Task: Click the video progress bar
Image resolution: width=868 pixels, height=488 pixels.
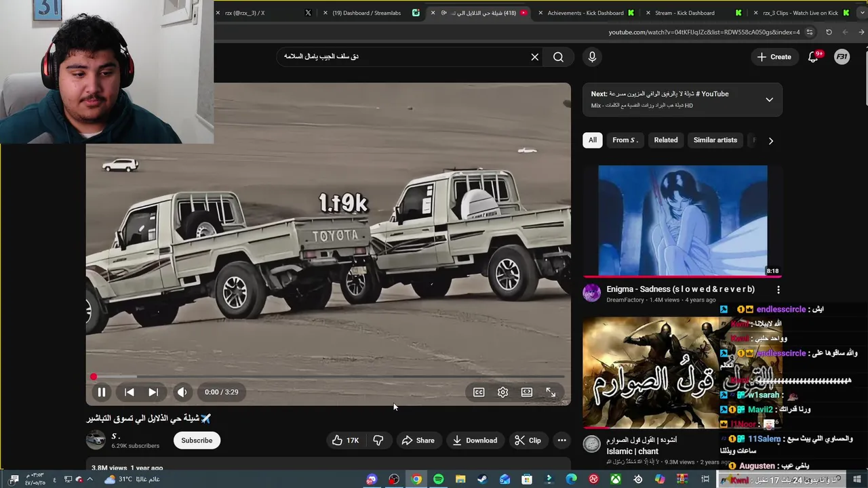Action: click(329, 377)
